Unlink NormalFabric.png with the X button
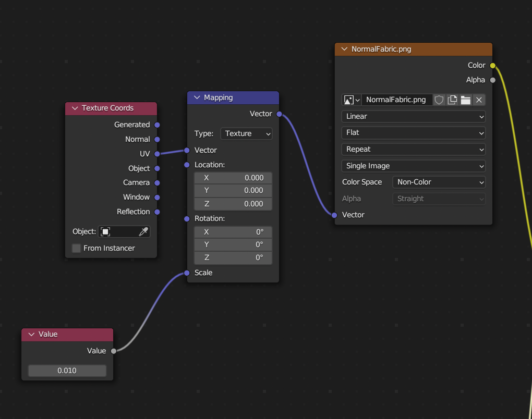The width and height of the screenshot is (532, 419). (x=479, y=100)
